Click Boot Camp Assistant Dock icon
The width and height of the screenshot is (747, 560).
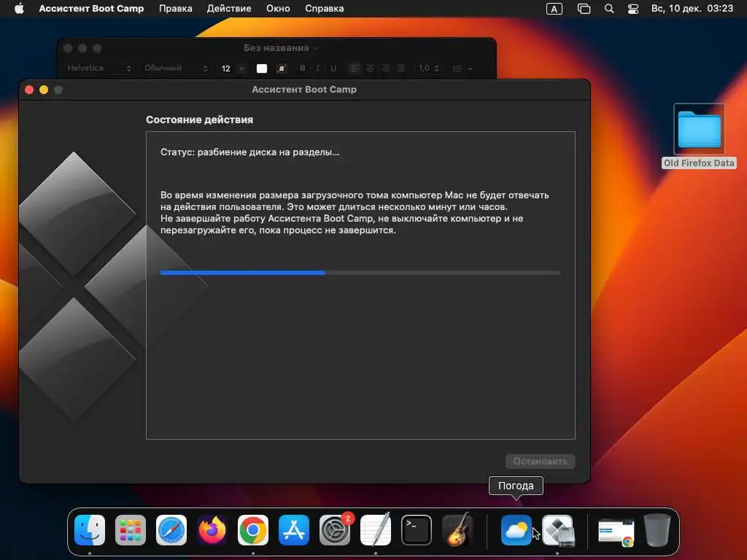point(557,530)
